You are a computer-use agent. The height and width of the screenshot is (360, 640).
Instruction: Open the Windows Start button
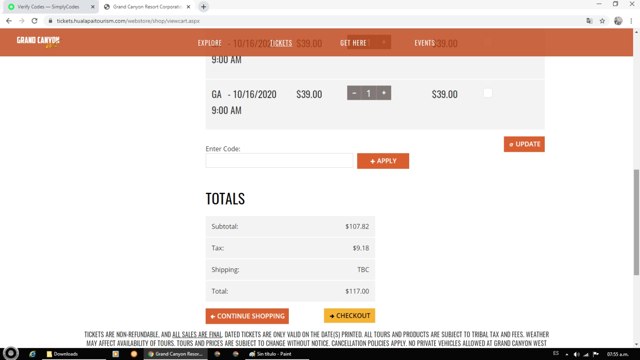pos(11,353)
